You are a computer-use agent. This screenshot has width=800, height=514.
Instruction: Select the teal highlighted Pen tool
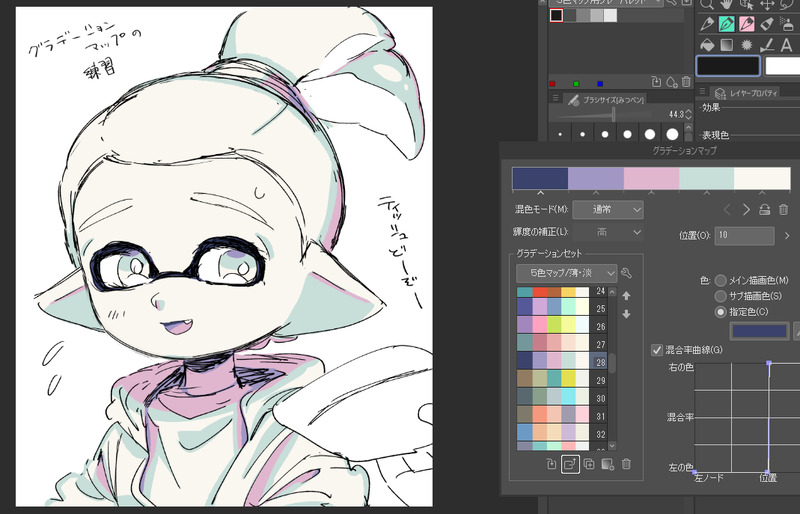click(x=727, y=23)
